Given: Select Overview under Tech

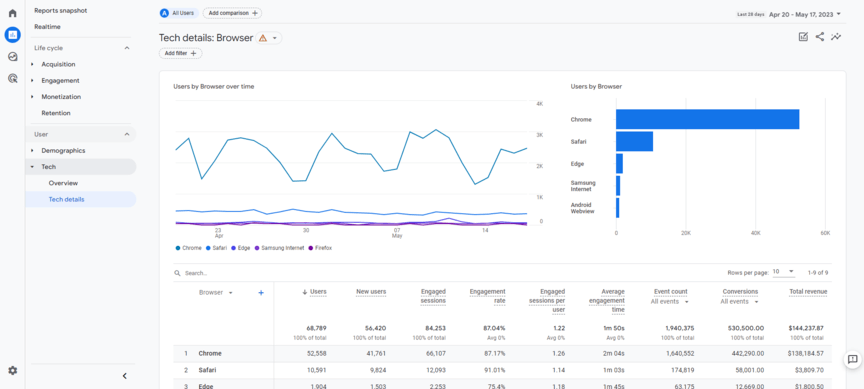Looking at the screenshot, I should click(63, 183).
